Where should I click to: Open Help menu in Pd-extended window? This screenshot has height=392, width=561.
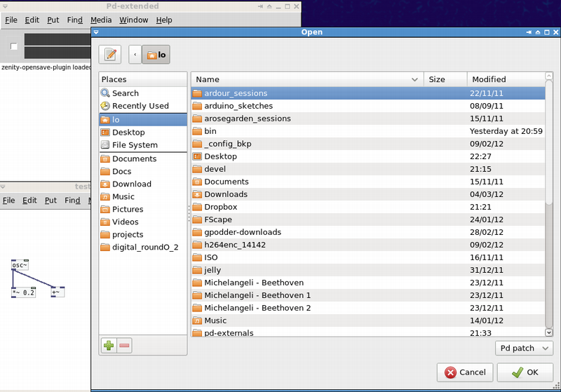coord(164,20)
